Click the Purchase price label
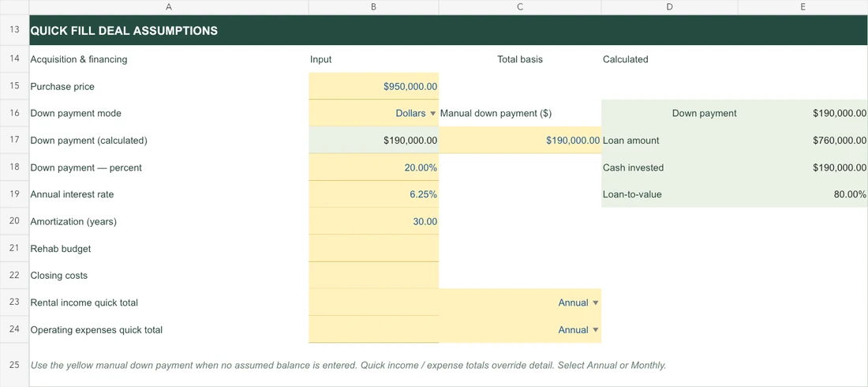The height and width of the screenshot is (387, 868). tap(62, 87)
